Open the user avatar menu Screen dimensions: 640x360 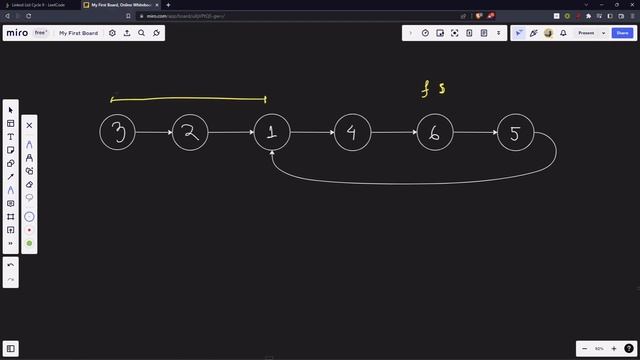coord(548,33)
